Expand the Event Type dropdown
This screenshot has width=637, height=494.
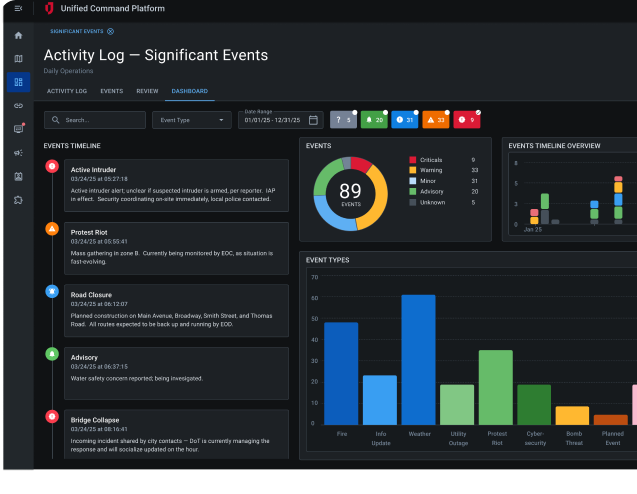click(191, 120)
